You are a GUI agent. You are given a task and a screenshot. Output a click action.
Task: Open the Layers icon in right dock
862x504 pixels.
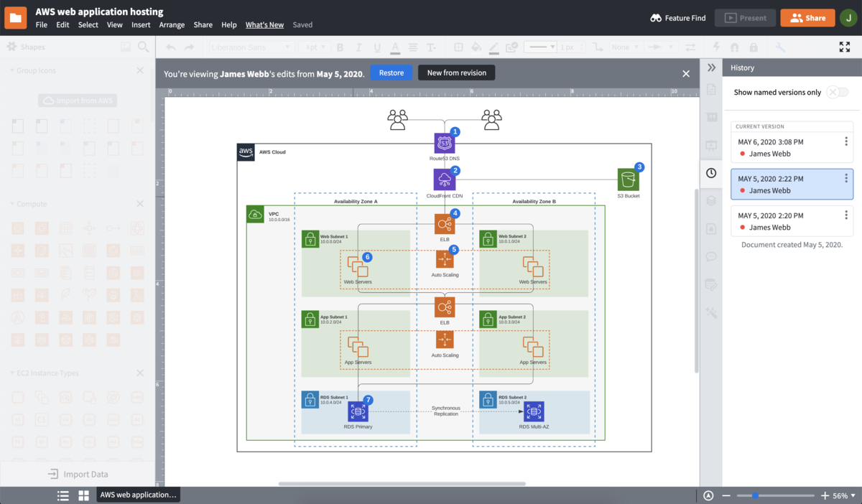coord(711,201)
